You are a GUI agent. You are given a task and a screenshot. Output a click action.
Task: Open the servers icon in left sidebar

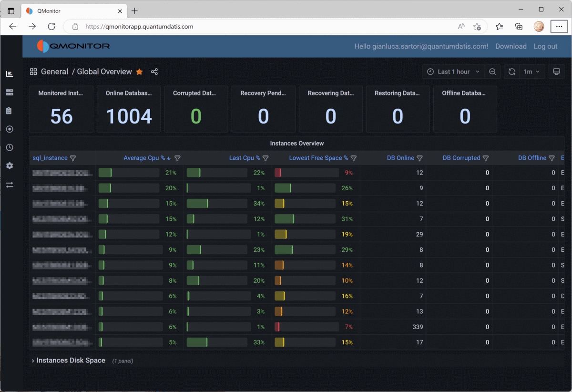pos(10,93)
